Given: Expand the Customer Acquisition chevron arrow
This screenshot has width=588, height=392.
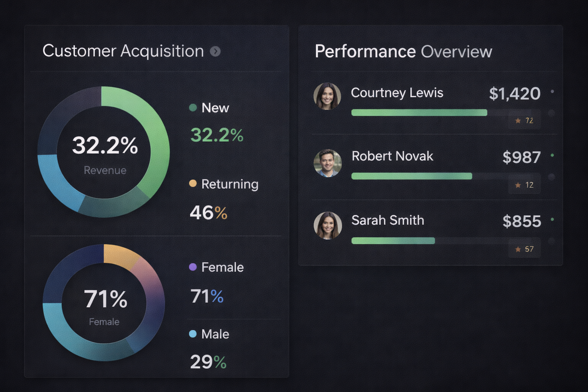Looking at the screenshot, I should tap(215, 51).
